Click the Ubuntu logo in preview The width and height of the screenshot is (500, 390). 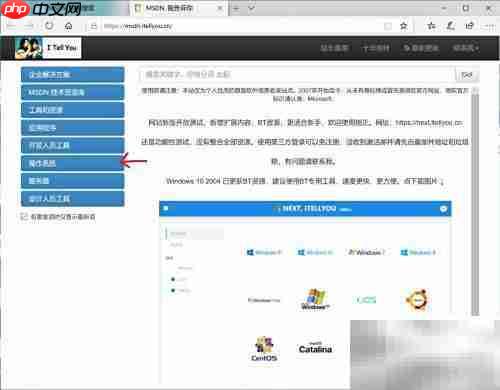(x=417, y=300)
